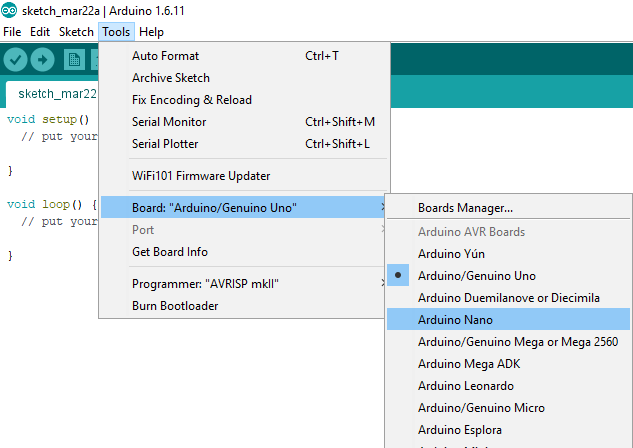Click the Verify checkmark toolbar icon
This screenshot has height=448, width=633.
(x=15, y=60)
